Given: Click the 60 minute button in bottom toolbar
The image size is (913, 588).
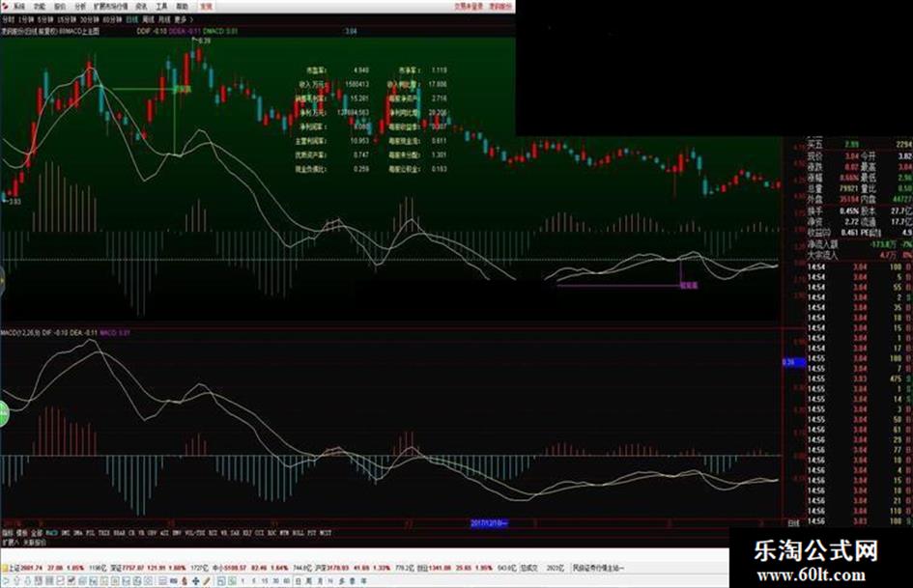Looking at the screenshot, I should point(286,581).
